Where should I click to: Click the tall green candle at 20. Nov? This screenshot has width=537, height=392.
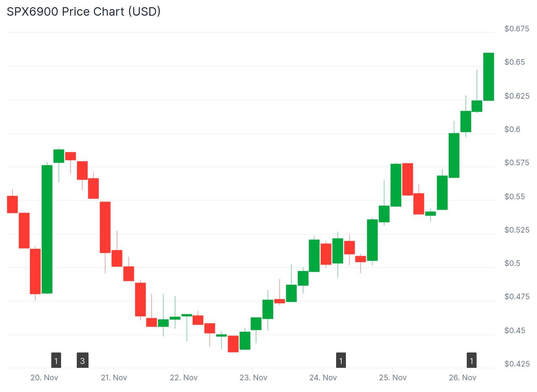[x=47, y=229]
